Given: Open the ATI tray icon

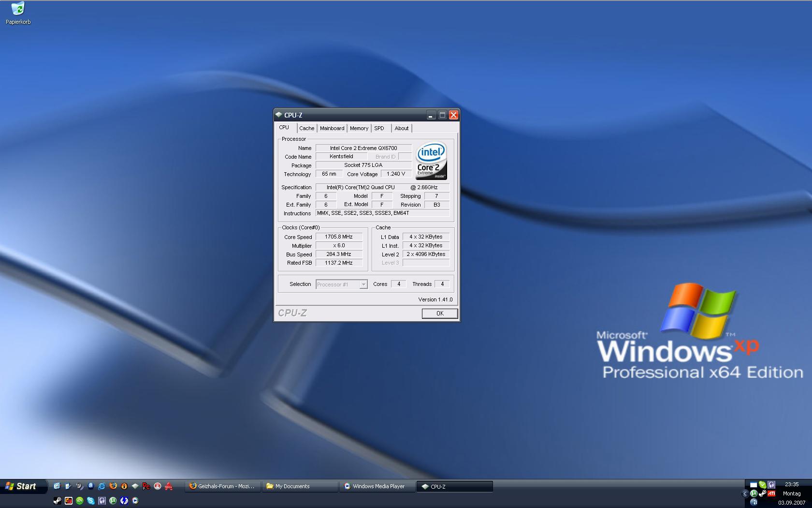Looking at the screenshot, I should pos(771,493).
